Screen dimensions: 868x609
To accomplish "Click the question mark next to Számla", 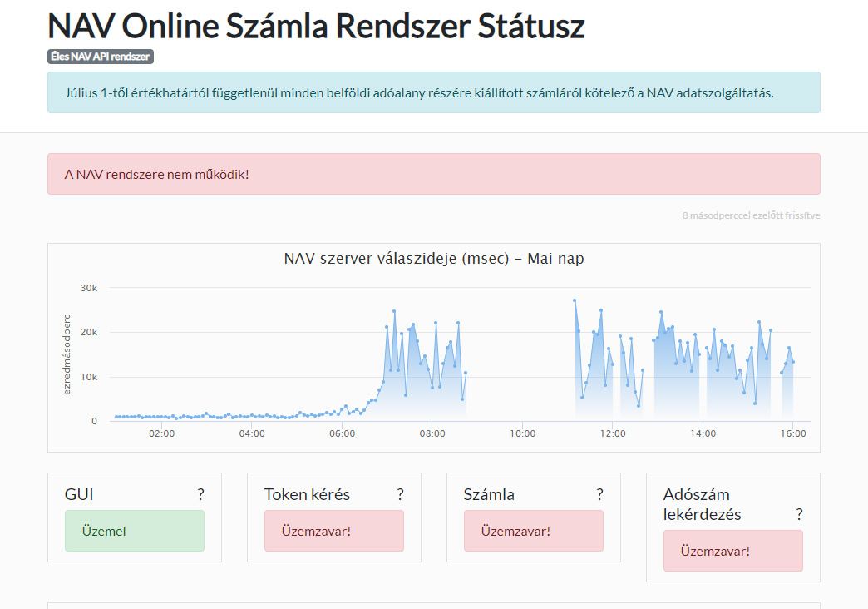I will tap(599, 494).
